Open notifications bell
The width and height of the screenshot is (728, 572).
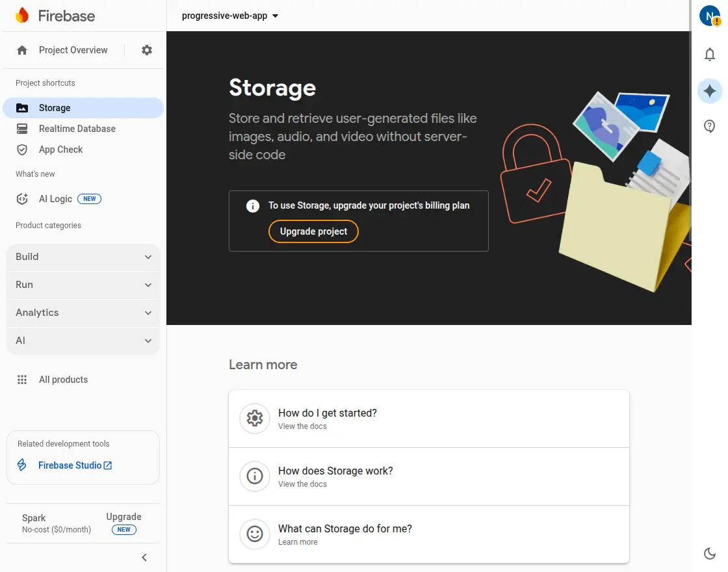pyautogui.click(x=709, y=55)
